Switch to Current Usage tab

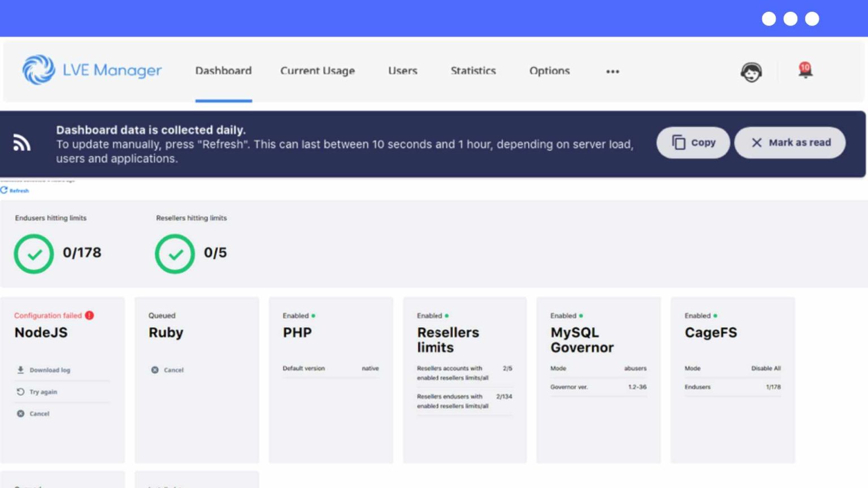318,71
